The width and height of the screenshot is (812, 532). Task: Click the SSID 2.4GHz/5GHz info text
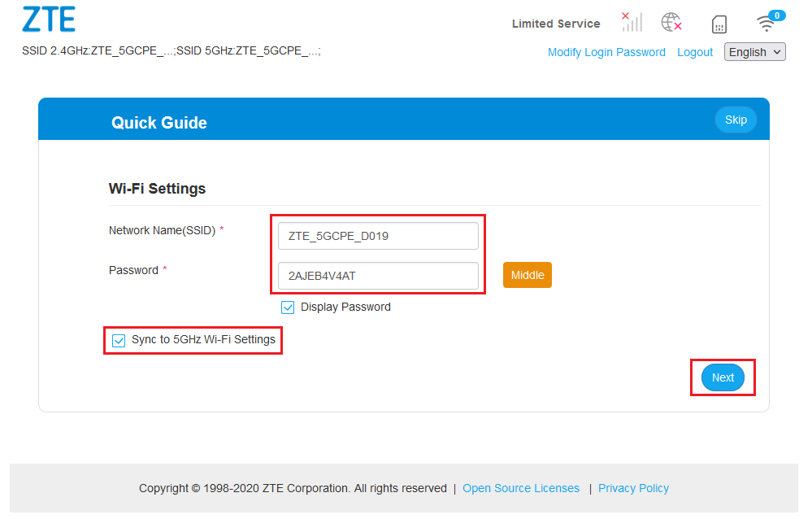172,51
